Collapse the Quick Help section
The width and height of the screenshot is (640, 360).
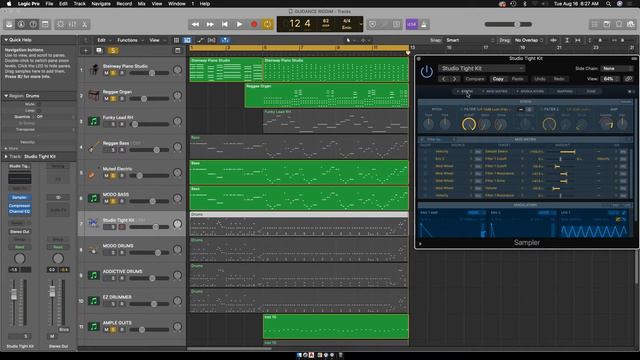pyautogui.click(x=6, y=40)
